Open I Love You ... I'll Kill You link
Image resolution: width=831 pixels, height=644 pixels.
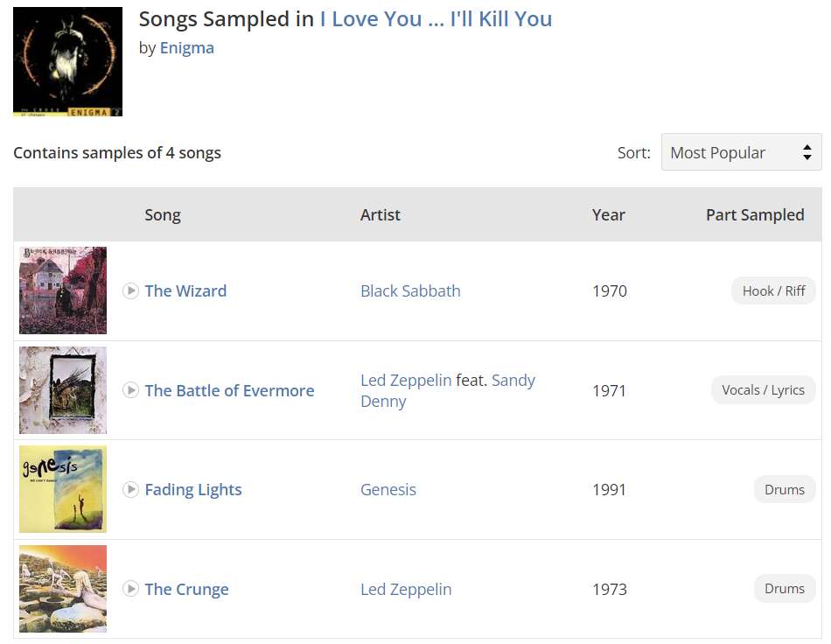tap(436, 19)
